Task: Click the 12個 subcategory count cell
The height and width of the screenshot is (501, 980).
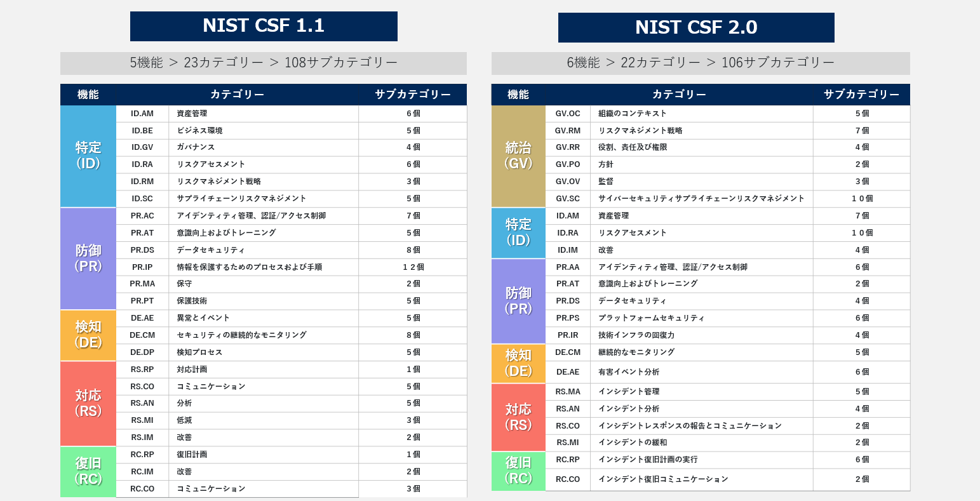Action: pos(413,267)
